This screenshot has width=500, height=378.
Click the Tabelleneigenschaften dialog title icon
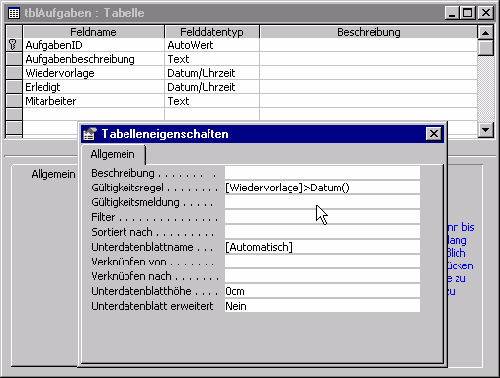click(90, 134)
